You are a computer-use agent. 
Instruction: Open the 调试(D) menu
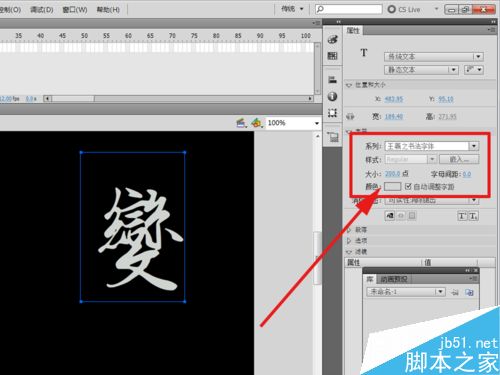pos(42,9)
